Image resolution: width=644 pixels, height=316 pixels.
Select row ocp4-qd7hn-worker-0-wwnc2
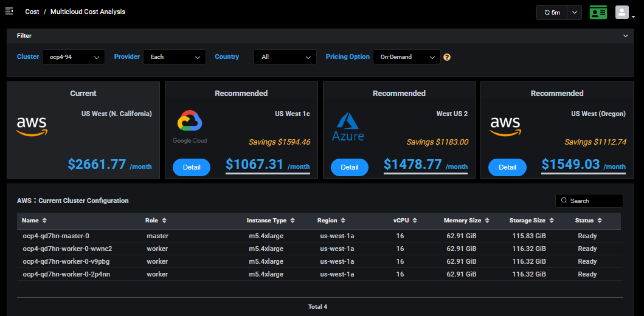(319, 249)
